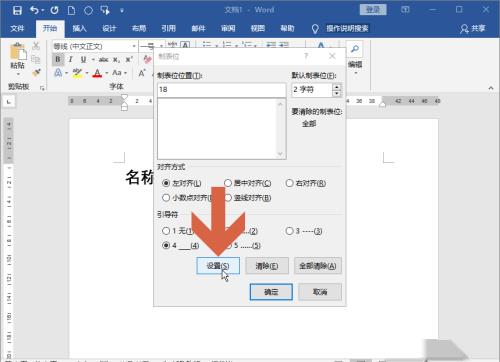Select leader option 3 dashes
500x362 pixels.
pos(289,231)
